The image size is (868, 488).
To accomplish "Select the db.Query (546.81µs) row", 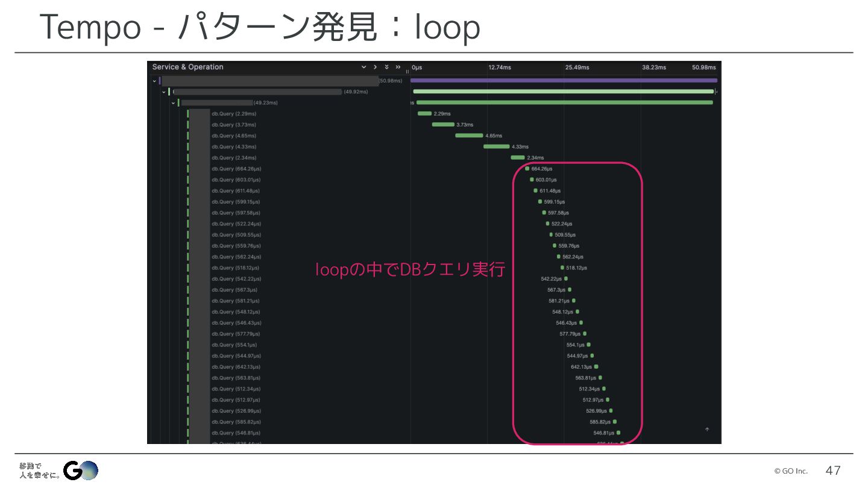I will [x=236, y=433].
